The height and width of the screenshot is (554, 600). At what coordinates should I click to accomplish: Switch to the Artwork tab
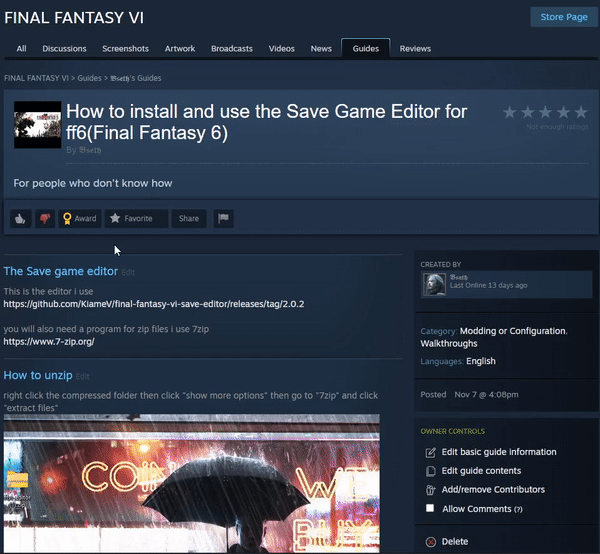coord(180,49)
